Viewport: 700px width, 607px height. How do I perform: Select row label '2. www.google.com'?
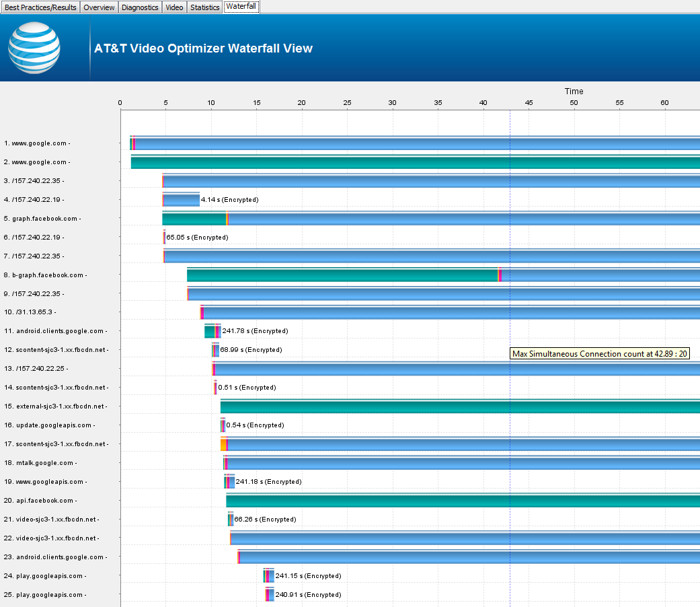(x=37, y=162)
